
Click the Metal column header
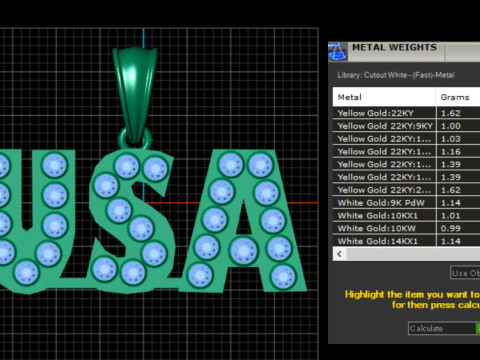click(x=384, y=97)
